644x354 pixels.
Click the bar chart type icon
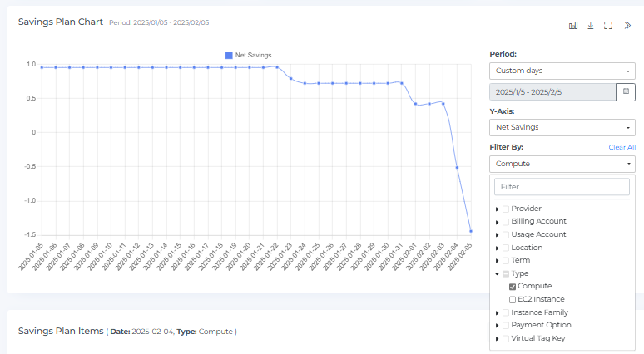point(573,25)
